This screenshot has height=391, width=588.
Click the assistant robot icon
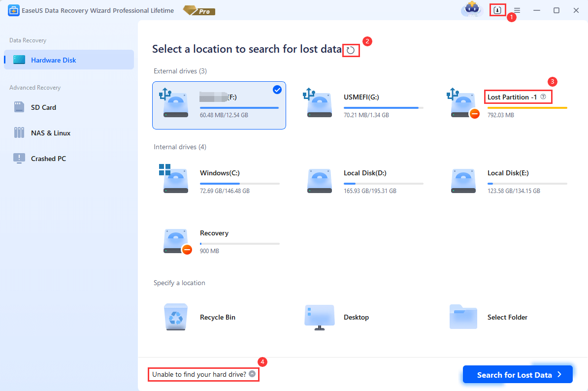[x=472, y=10]
